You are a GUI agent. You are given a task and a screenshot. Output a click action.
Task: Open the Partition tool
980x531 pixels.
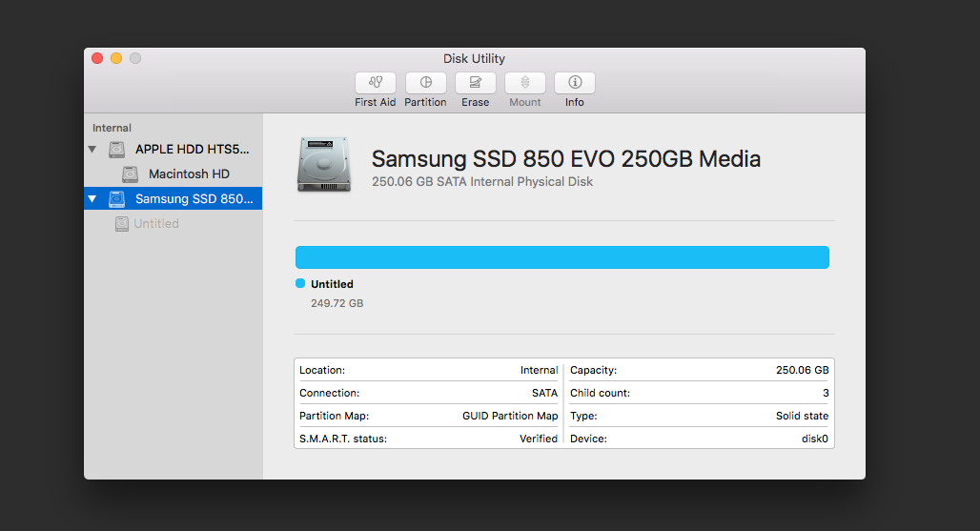coord(425,83)
